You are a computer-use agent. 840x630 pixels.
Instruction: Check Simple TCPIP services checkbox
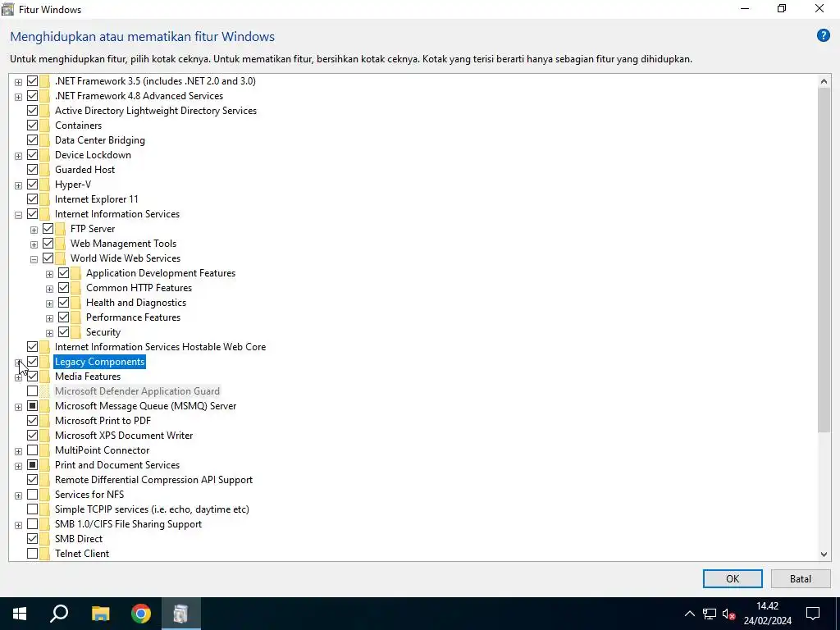click(x=32, y=509)
